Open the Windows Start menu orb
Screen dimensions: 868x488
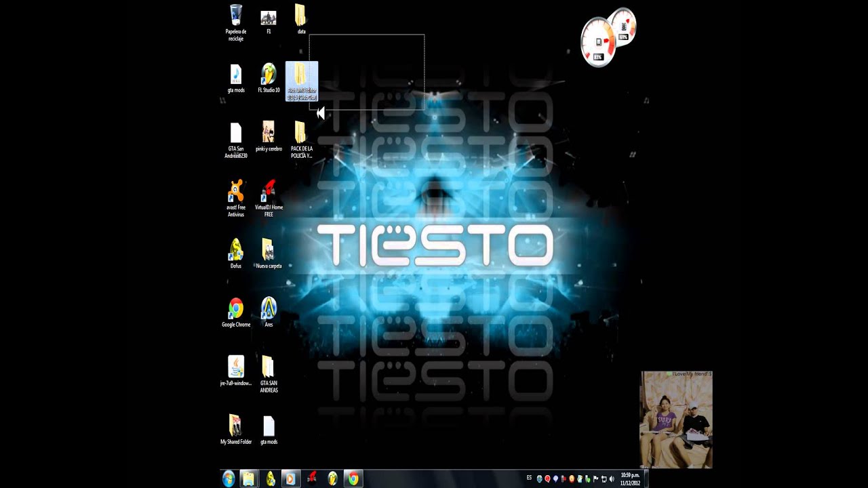pyautogui.click(x=229, y=479)
